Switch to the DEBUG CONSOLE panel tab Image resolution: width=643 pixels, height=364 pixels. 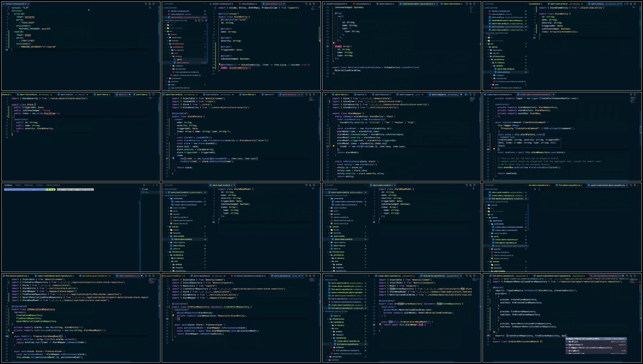(x=53, y=185)
